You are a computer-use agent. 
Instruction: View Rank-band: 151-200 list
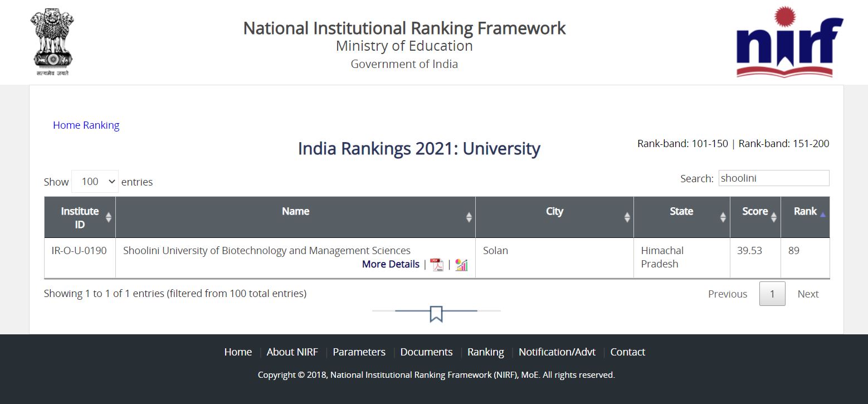click(x=784, y=144)
